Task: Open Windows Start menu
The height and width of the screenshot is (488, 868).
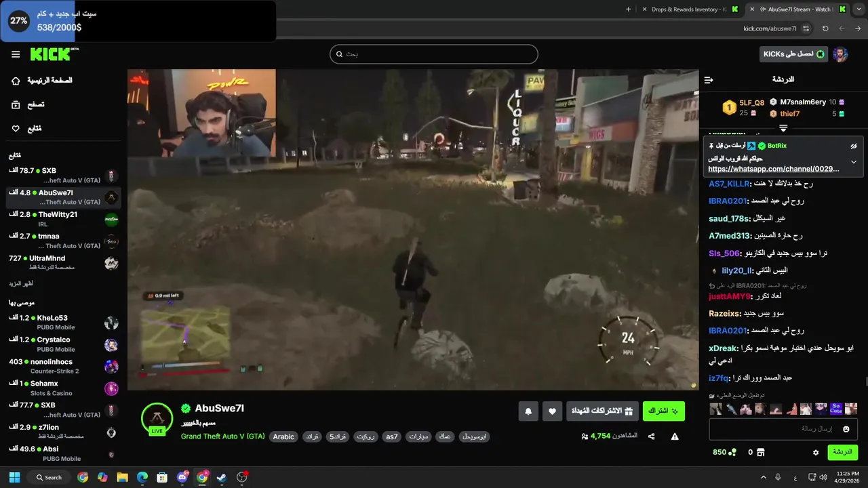Action: [x=14, y=477]
